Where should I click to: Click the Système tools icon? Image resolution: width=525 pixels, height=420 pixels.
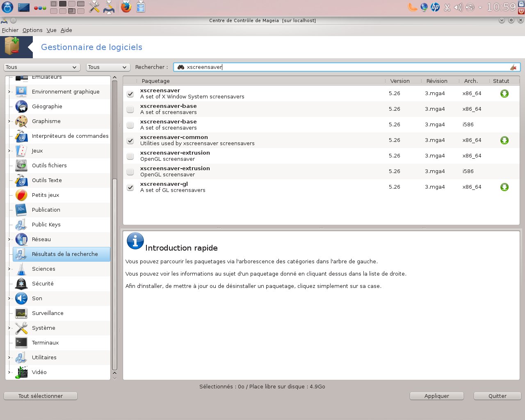tap(21, 328)
